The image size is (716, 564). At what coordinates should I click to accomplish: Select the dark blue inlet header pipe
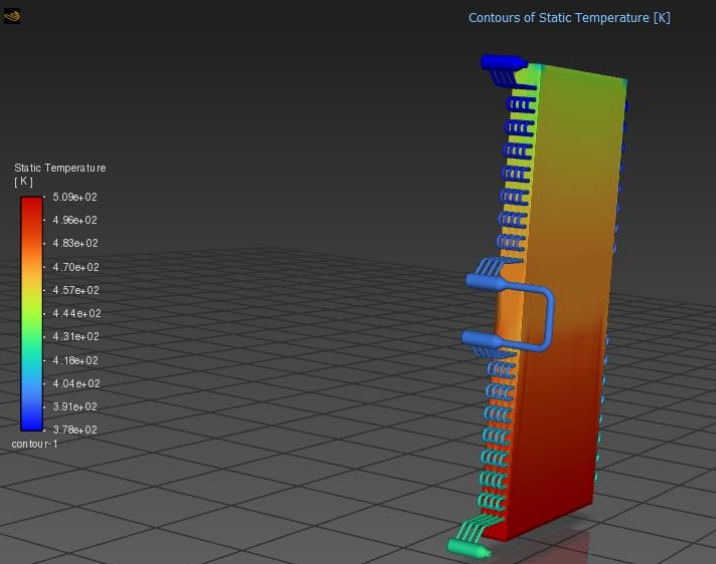[502, 62]
